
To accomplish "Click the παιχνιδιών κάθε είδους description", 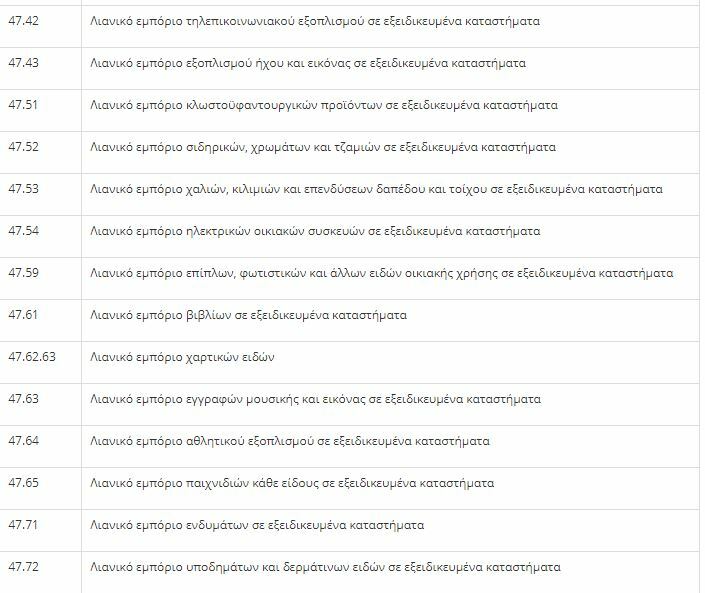I will coord(292,483).
